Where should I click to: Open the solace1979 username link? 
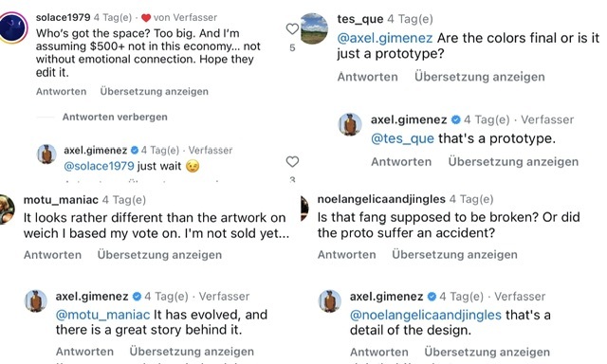[x=64, y=17]
